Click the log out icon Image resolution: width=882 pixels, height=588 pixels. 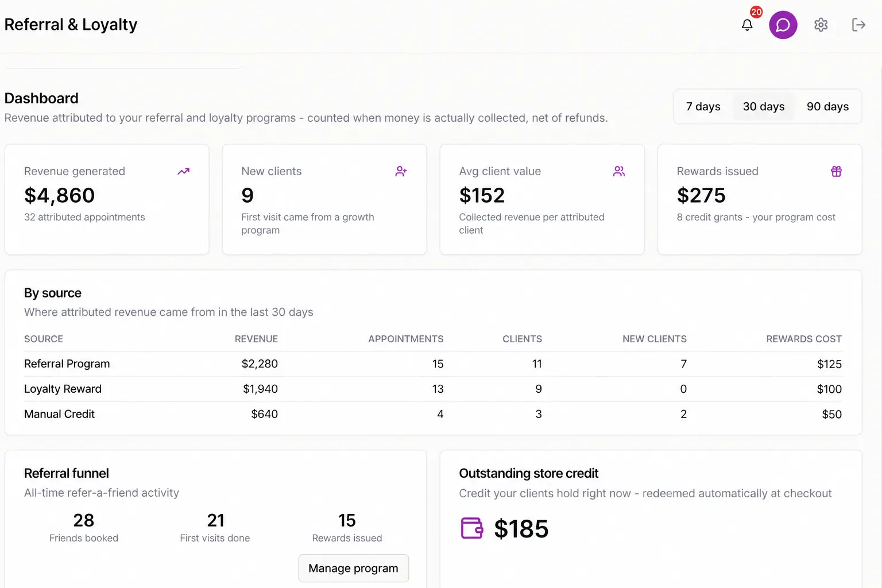[858, 25]
